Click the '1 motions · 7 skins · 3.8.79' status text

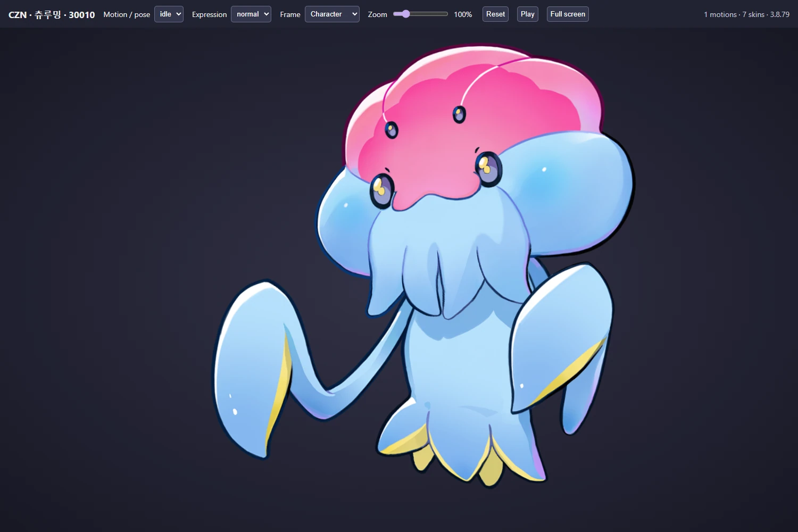coord(746,14)
